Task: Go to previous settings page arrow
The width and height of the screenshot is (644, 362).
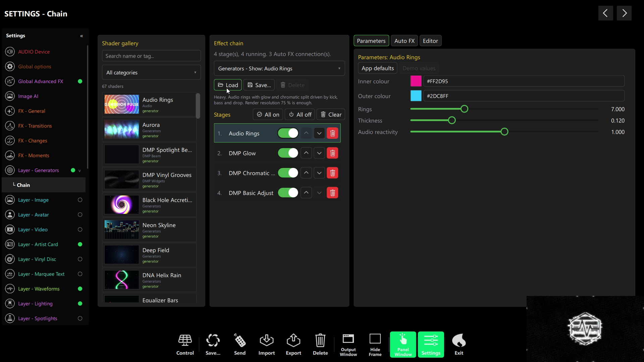Action: tap(605, 13)
